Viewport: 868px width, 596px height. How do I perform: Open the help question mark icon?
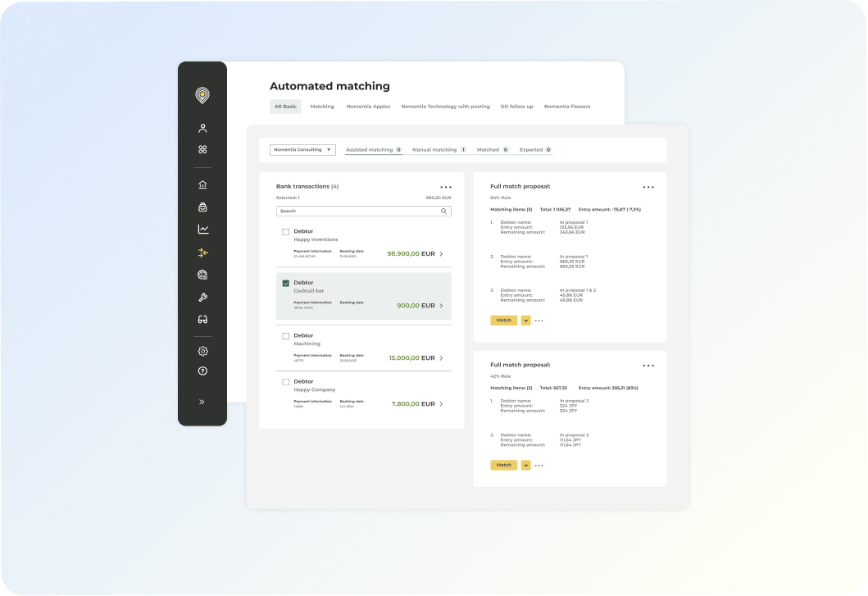202,371
